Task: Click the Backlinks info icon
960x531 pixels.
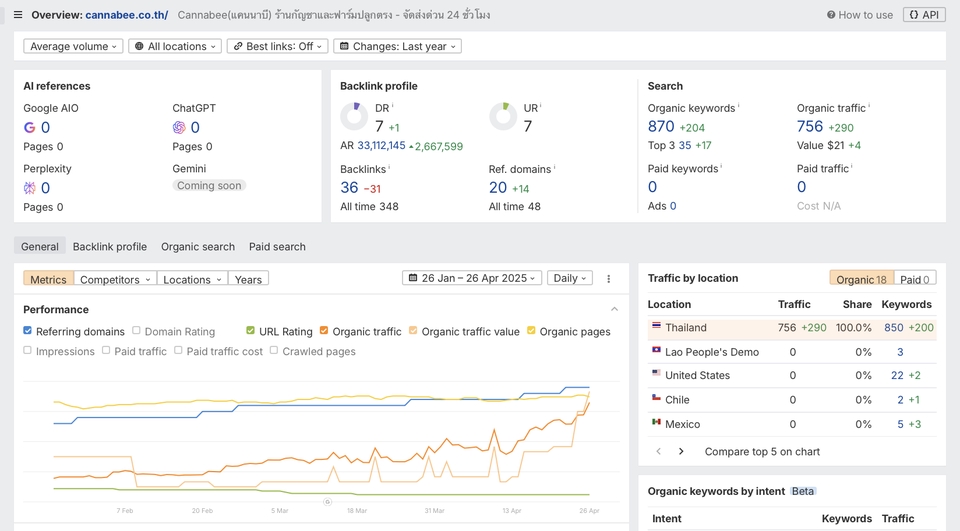Action: coord(389,167)
